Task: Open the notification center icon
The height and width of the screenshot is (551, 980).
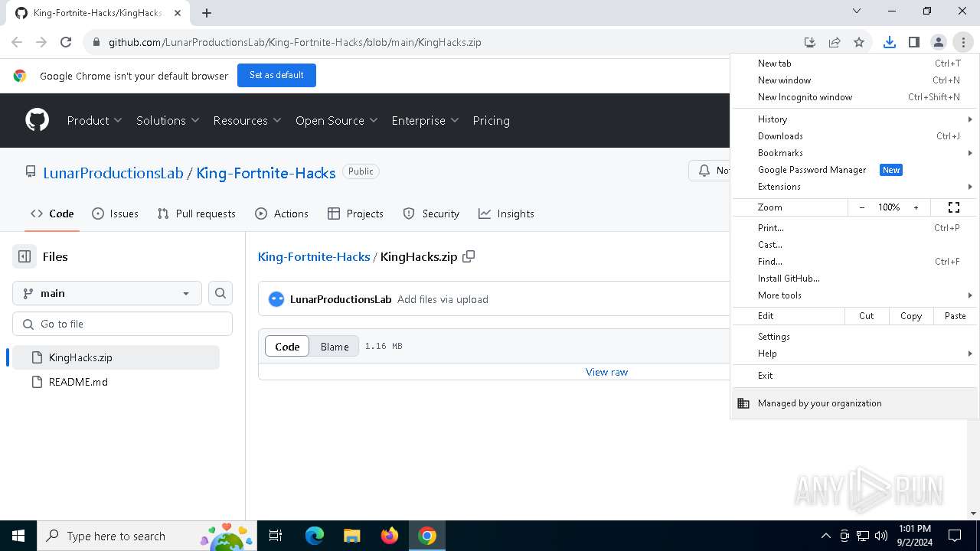Action: point(955,536)
